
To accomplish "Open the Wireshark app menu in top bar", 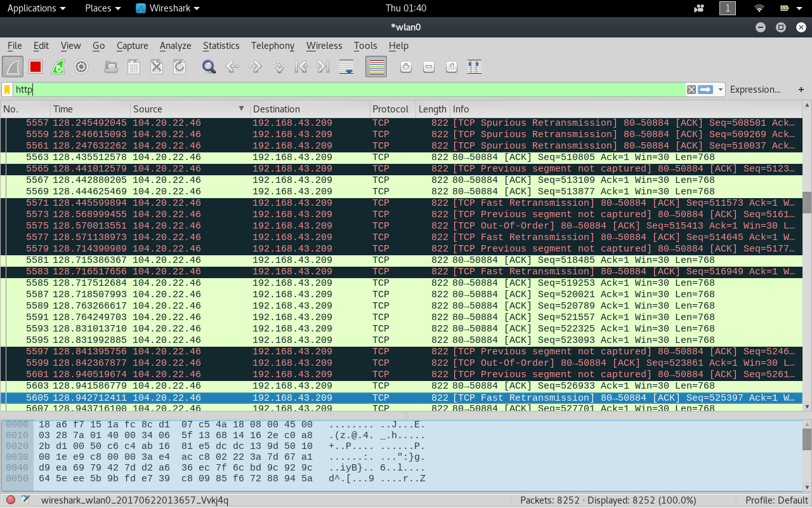I will coord(168,8).
